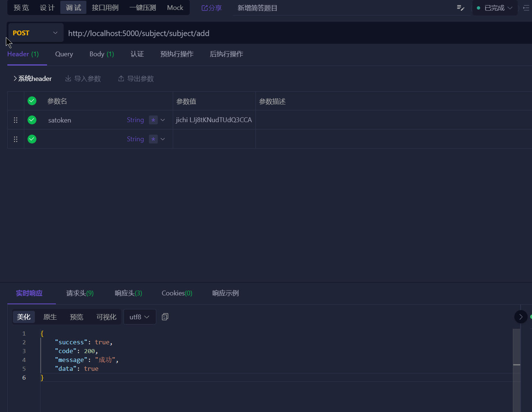Click the indent list icon at top right
This screenshot has width=532, height=412.
coord(526,8)
